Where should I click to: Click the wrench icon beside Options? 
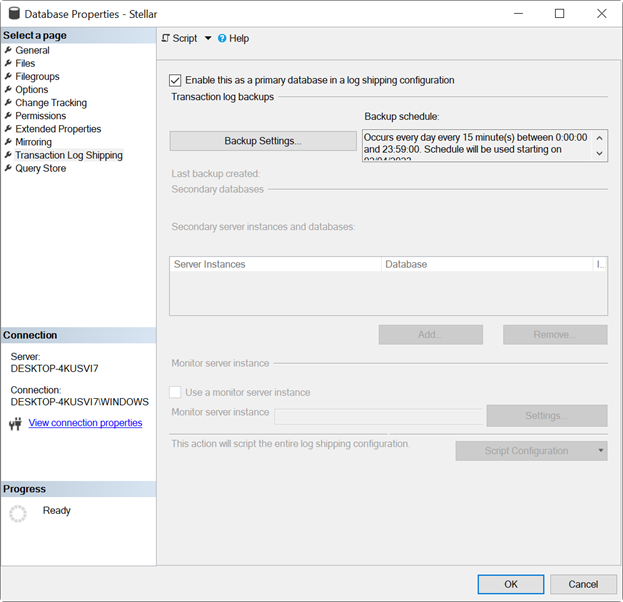click(x=8, y=89)
